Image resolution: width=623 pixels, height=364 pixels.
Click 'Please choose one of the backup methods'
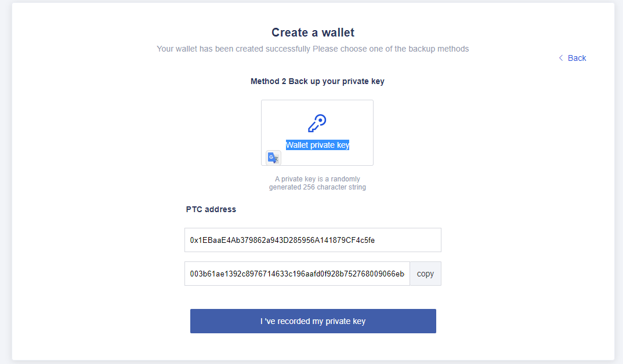click(x=391, y=49)
